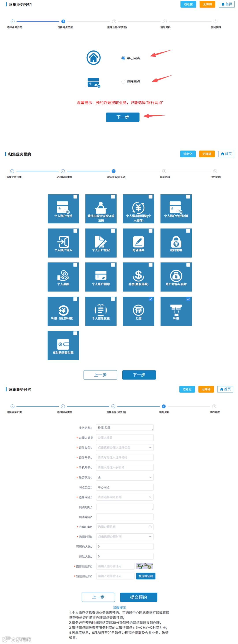The width and height of the screenshot is (238, 644).
Task: Click the calendar icon in 办理日期 field
Action: click(150, 527)
